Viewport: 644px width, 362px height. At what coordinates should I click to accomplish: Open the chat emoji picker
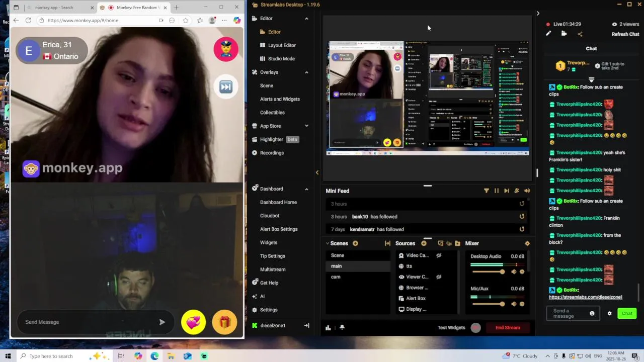pyautogui.click(x=592, y=313)
